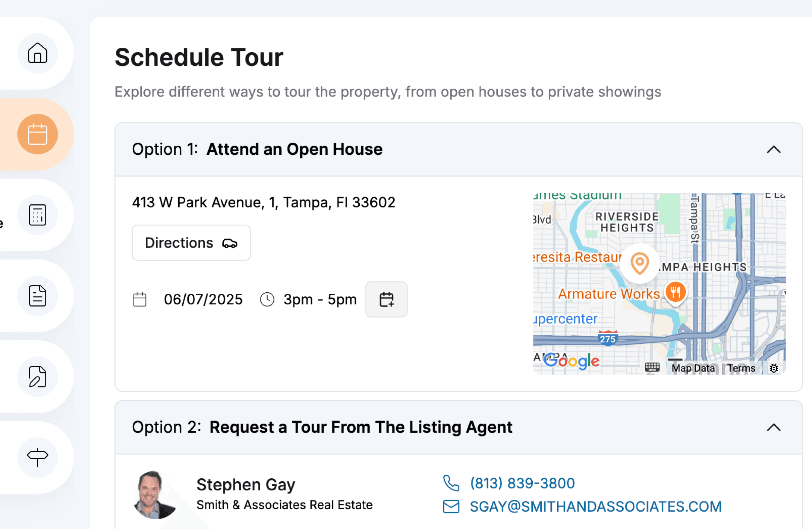Open the sign document icon in sidebar
Viewport: 812px width, 529px height.
pyautogui.click(x=38, y=376)
